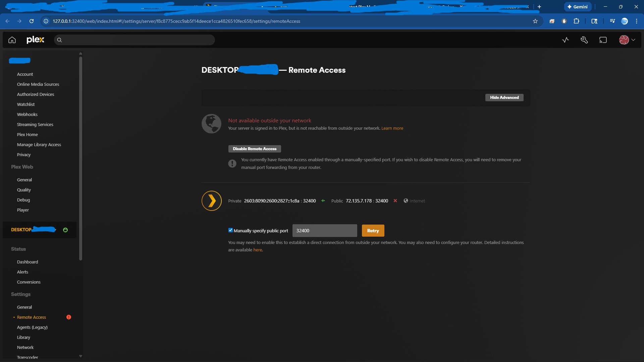Open the Dashboard sidebar item
The height and width of the screenshot is (362, 644).
28,262
